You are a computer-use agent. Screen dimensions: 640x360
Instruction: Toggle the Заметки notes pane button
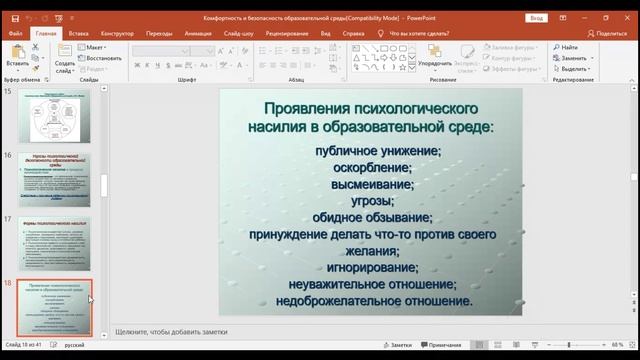point(398,345)
